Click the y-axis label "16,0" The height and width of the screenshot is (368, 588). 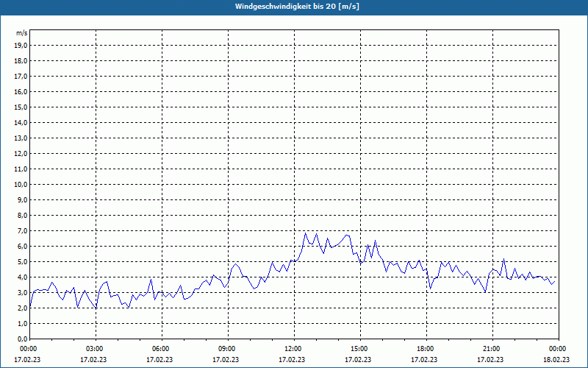21,91
